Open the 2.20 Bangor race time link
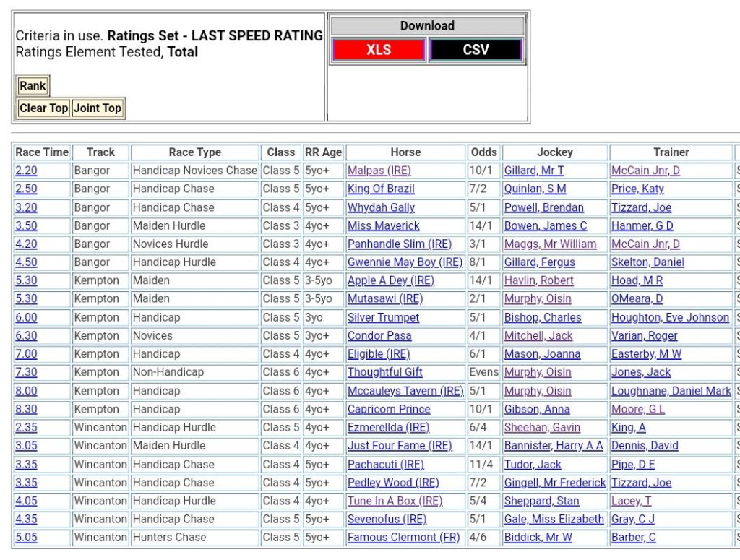 click(x=26, y=171)
